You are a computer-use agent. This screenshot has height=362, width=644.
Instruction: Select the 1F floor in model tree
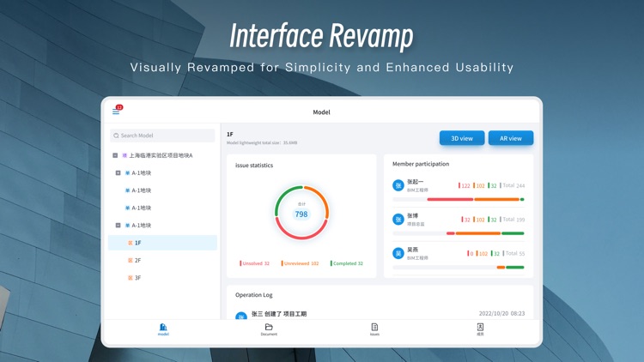[x=162, y=243]
